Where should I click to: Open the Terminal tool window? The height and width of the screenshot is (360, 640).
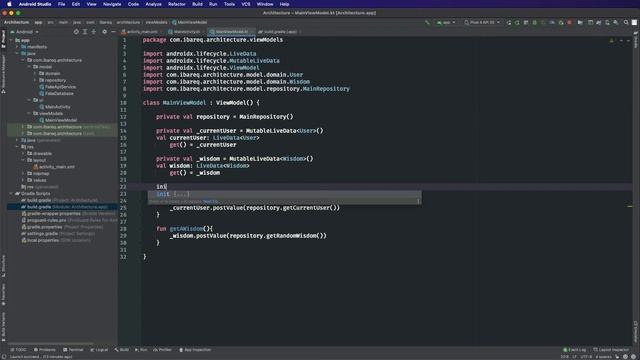73,350
